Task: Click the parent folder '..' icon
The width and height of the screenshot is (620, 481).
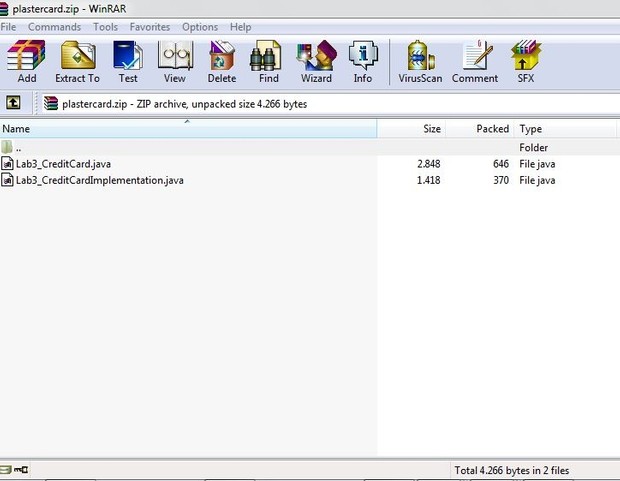Action: coord(7,147)
